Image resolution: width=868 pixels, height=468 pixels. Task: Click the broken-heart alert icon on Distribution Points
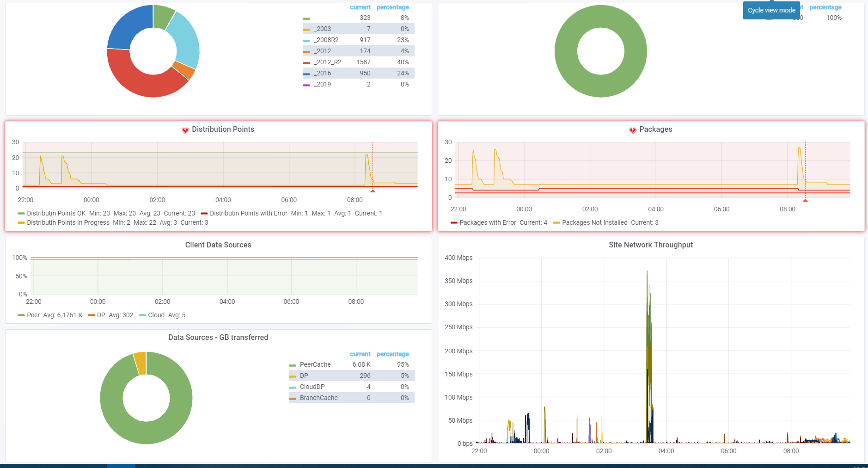(185, 130)
